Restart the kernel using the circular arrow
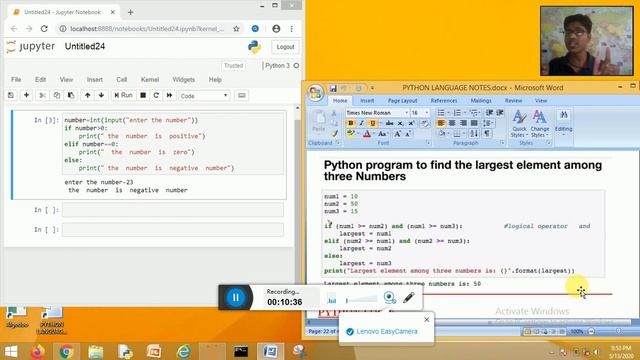The width and height of the screenshot is (640, 360). point(156,96)
